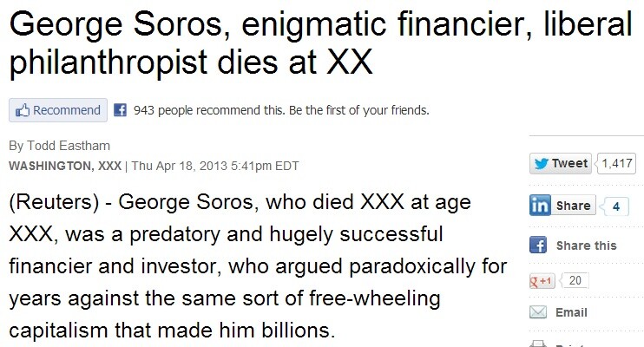Click the George Soros article headline

pyautogui.click(x=320, y=43)
